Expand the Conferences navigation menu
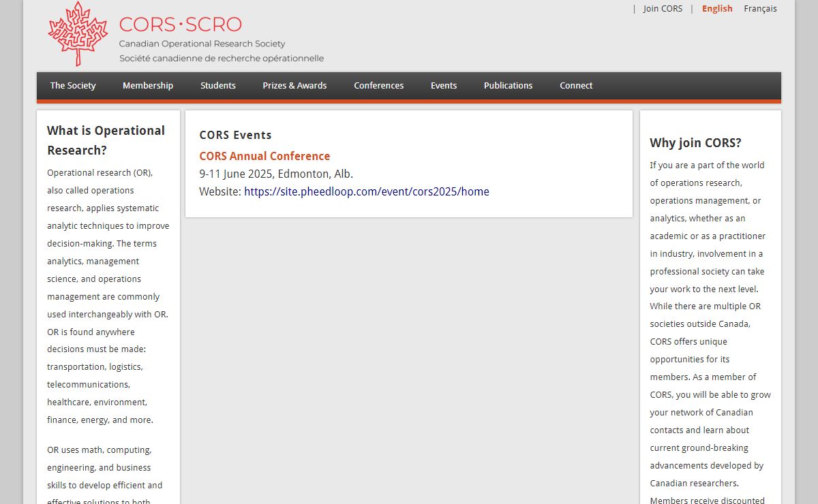Viewport: 818px width, 504px height. coord(378,86)
